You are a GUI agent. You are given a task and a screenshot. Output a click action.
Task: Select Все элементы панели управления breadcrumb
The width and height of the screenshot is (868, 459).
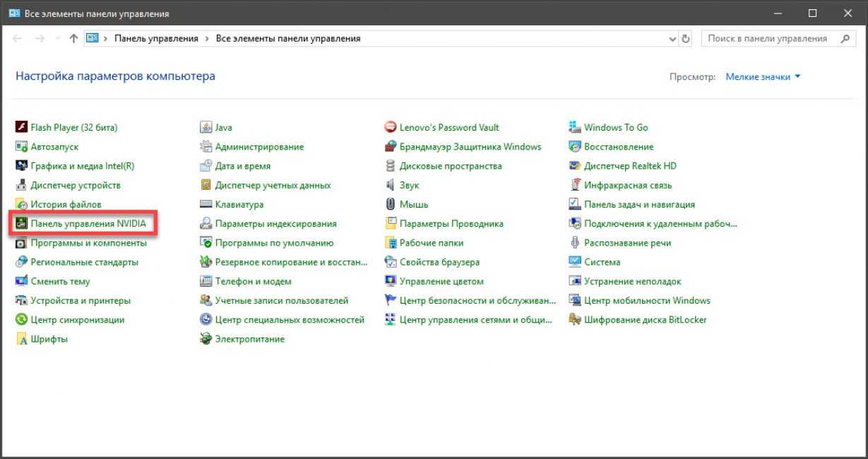pyautogui.click(x=287, y=39)
